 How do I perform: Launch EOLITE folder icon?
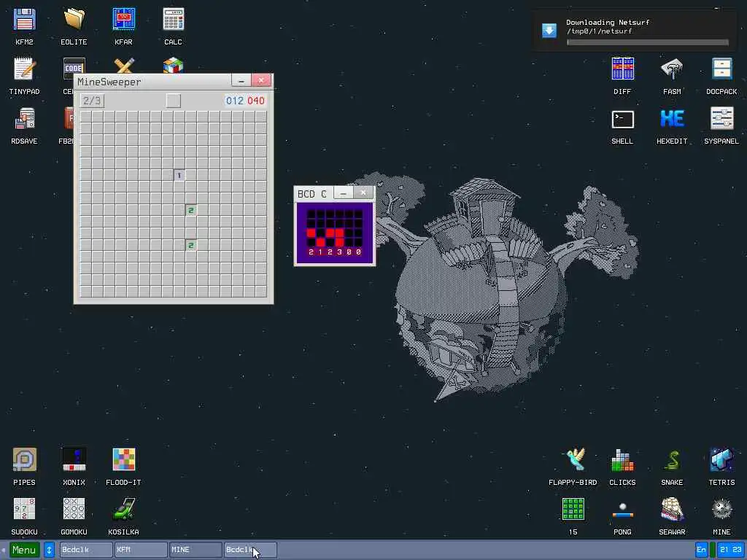tap(74, 26)
